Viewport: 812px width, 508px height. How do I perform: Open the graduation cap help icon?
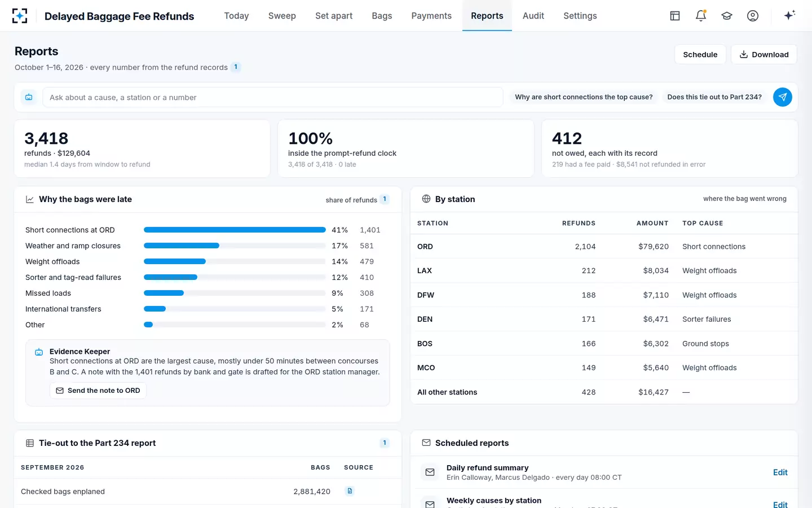(727, 16)
